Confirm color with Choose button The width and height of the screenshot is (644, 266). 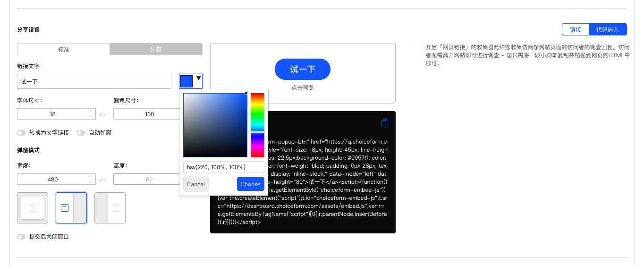[250, 184]
